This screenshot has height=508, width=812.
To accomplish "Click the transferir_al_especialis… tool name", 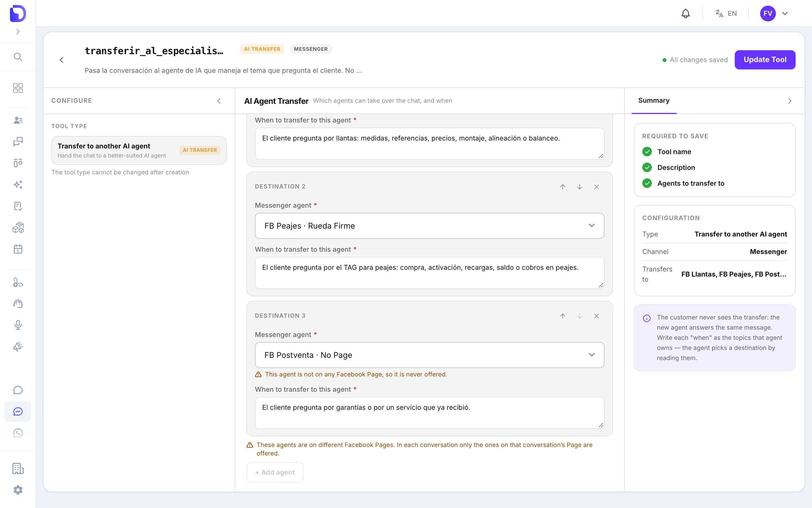I will coord(154,51).
